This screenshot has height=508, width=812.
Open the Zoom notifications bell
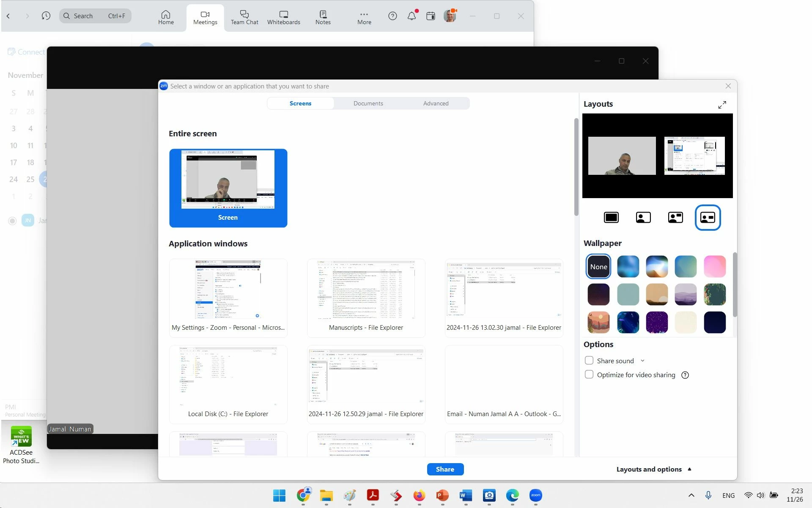coord(411,16)
